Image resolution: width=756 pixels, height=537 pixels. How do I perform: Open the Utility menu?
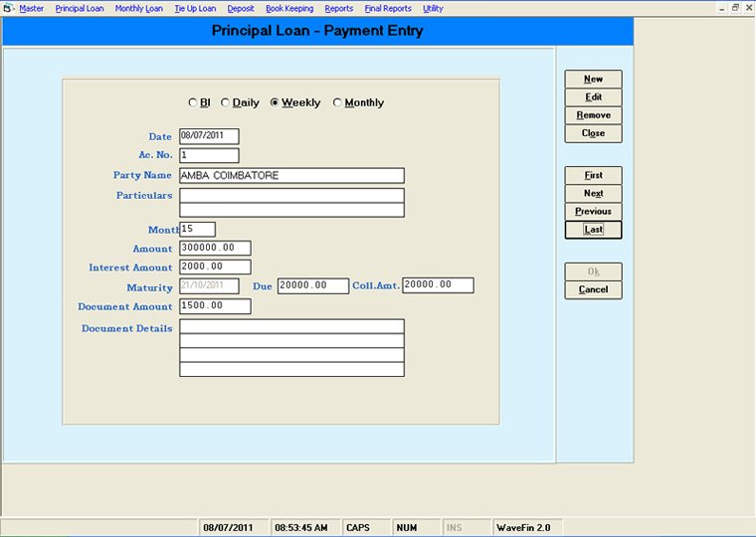433,8
